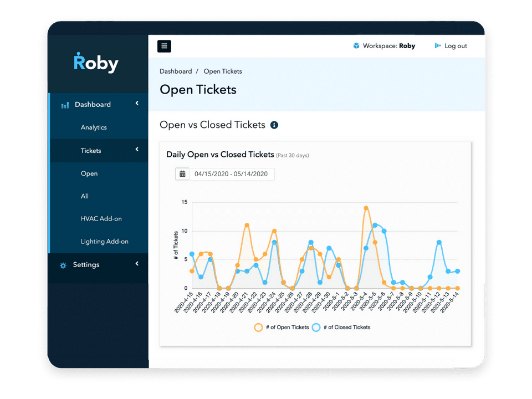Viewport: 532px width, 399px height.
Task: Click the Open vs Closed Tickets section heading
Action: pyautogui.click(x=212, y=125)
